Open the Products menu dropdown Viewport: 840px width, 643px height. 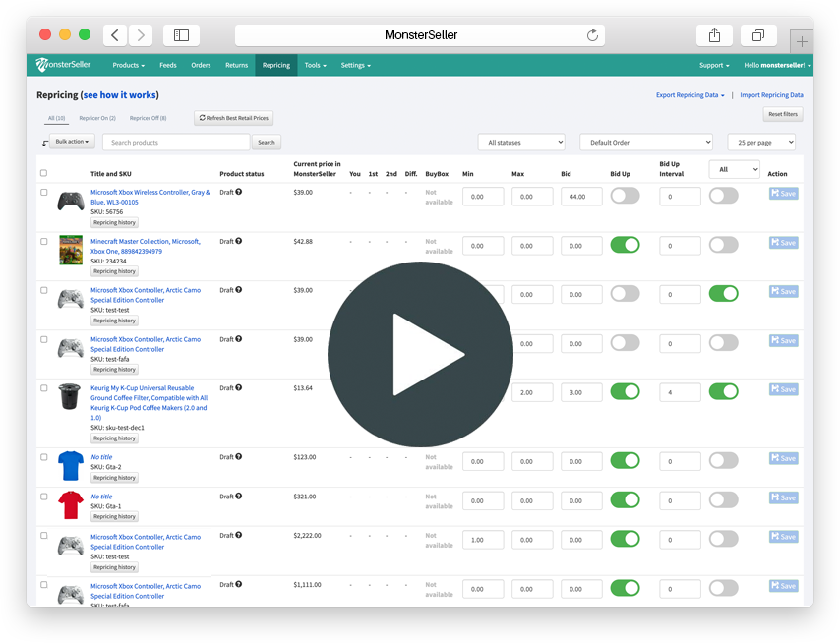click(129, 65)
